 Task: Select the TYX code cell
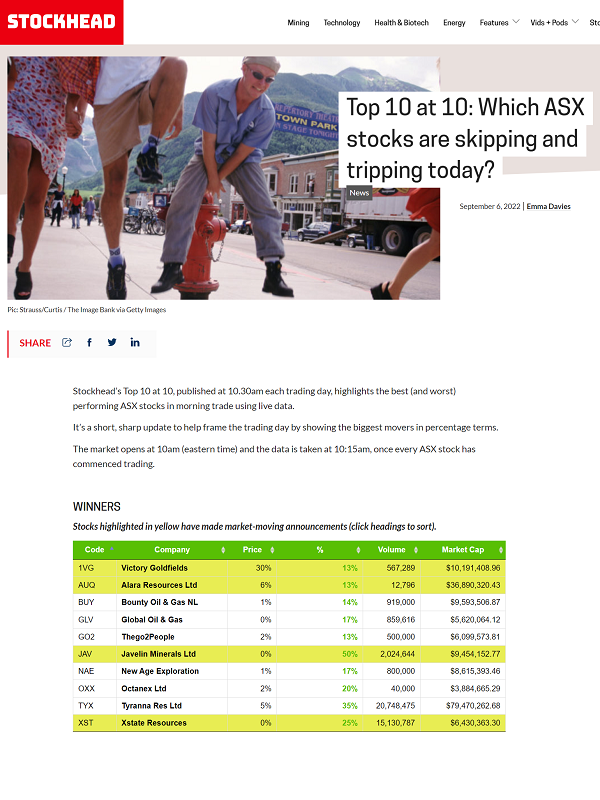(95, 706)
